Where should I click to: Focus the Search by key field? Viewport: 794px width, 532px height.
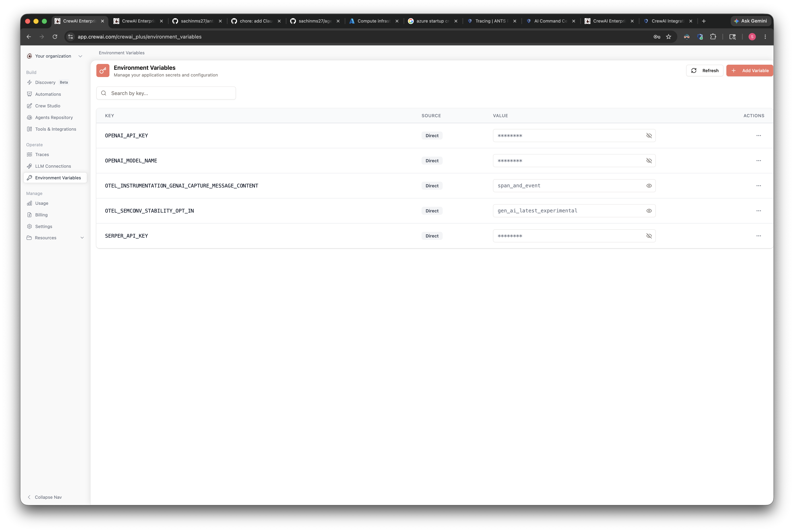(x=166, y=93)
